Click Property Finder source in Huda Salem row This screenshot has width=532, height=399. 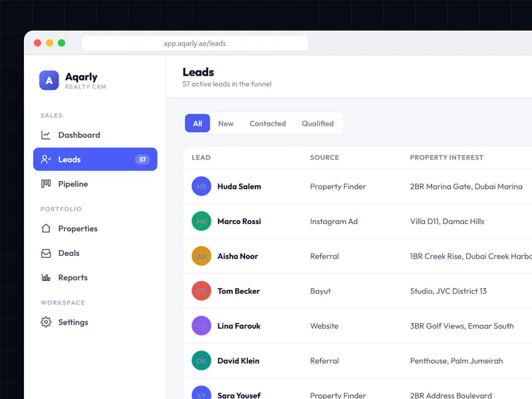338,187
